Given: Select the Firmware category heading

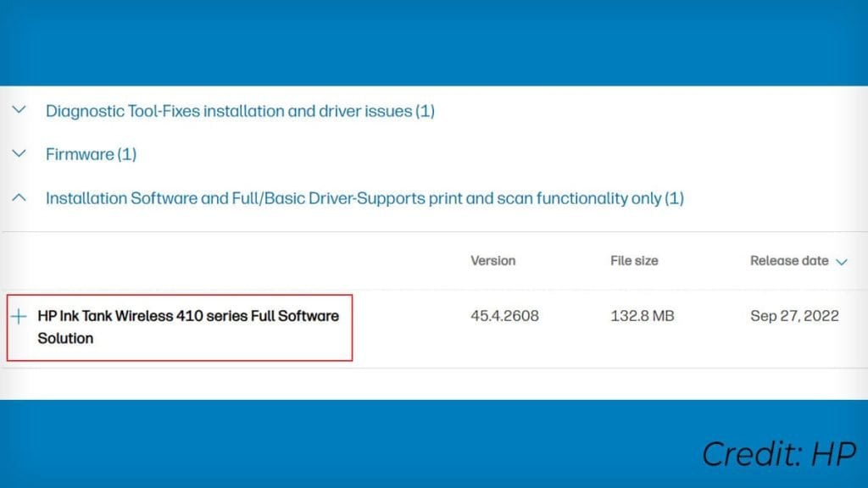Looking at the screenshot, I should coord(90,153).
